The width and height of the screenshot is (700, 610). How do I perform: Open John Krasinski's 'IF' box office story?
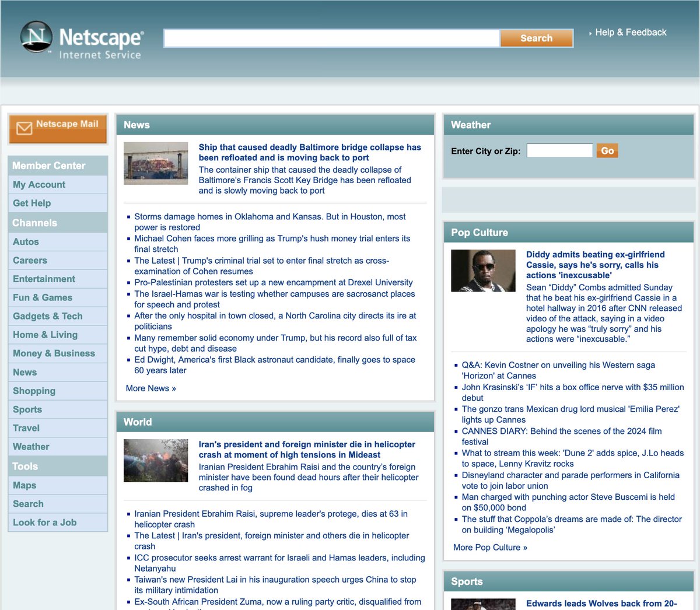(x=573, y=392)
